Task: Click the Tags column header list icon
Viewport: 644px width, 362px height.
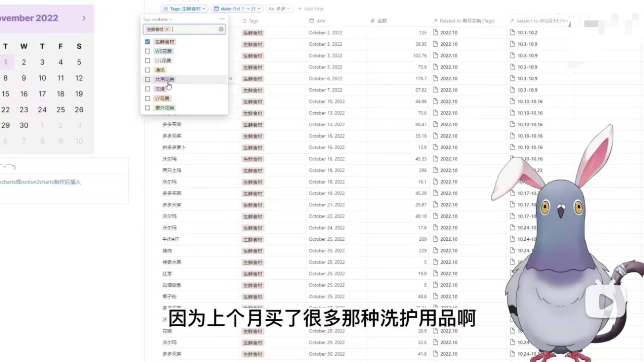Action: point(244,21)
